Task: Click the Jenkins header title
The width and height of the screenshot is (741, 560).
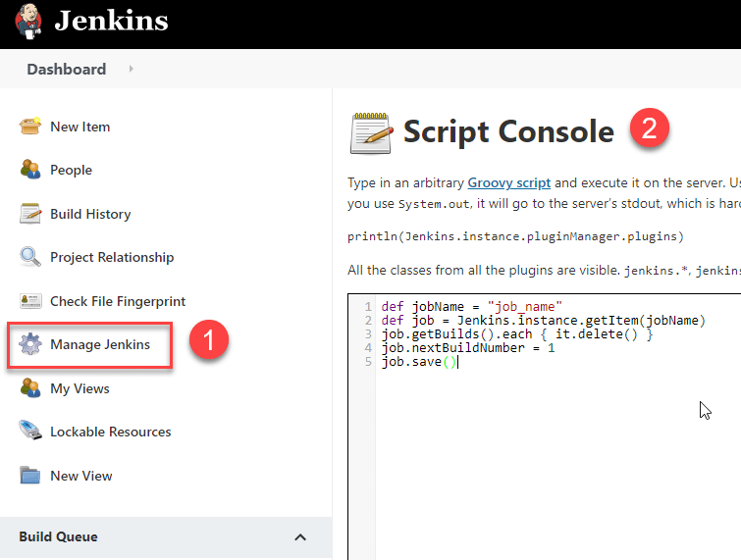Action: [111, 21]
